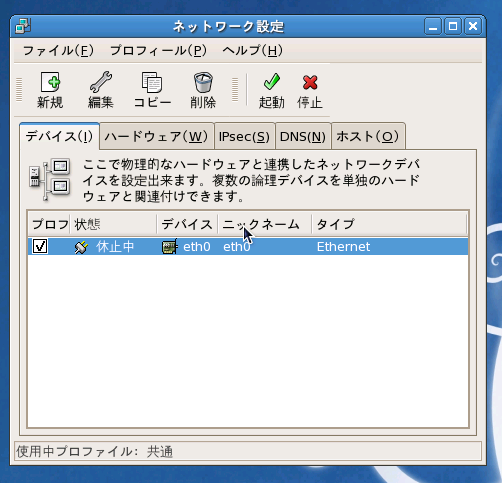Click the eth0 nickname cell

click(237, 247)
